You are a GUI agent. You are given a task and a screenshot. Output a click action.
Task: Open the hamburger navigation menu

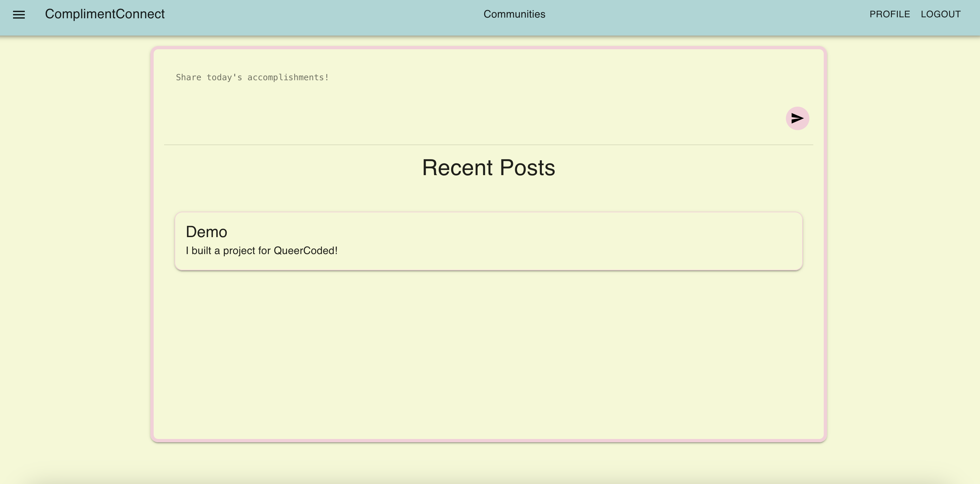coord(19,14)
